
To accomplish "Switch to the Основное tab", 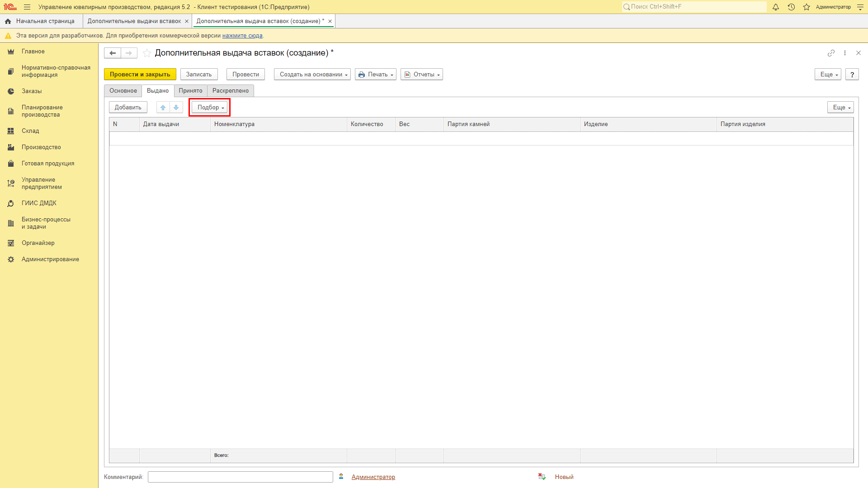I will point(123,91).
